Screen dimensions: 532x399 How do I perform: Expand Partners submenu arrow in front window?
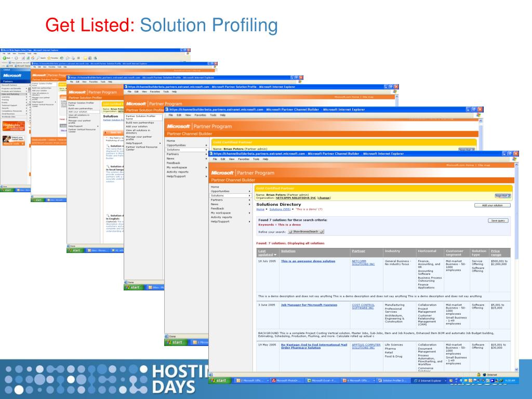249,200
